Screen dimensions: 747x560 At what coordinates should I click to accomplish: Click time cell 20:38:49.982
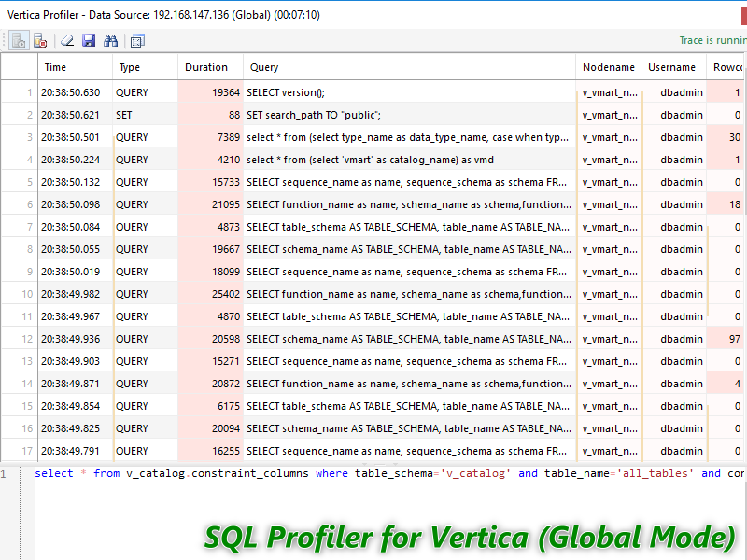tap(76, 294)
